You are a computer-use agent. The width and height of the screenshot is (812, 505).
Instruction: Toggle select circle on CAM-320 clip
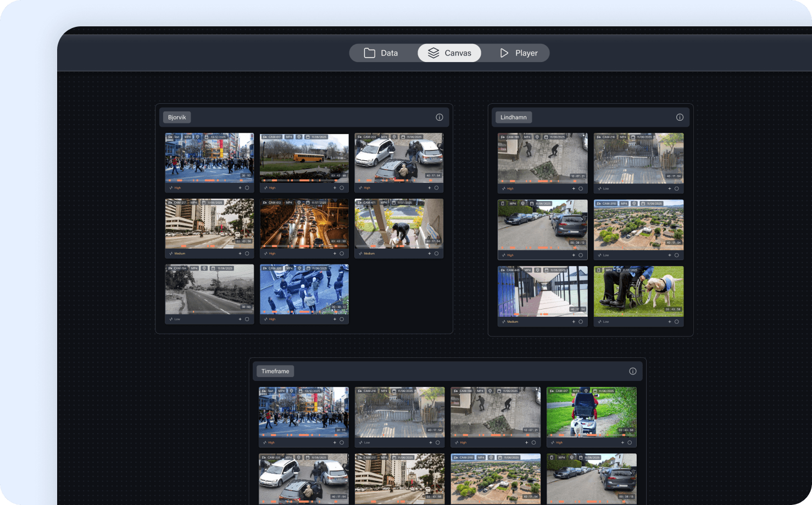tap(342, 319)
